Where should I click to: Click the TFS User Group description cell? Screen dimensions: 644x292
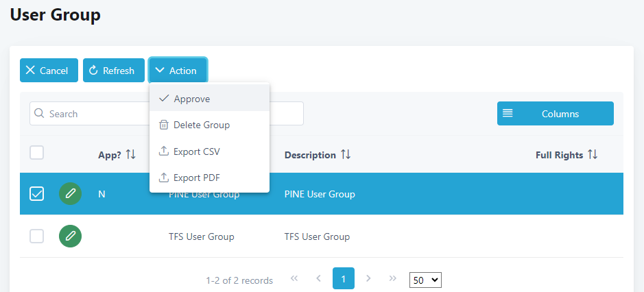pyautogui.click(x=317, y=236)
